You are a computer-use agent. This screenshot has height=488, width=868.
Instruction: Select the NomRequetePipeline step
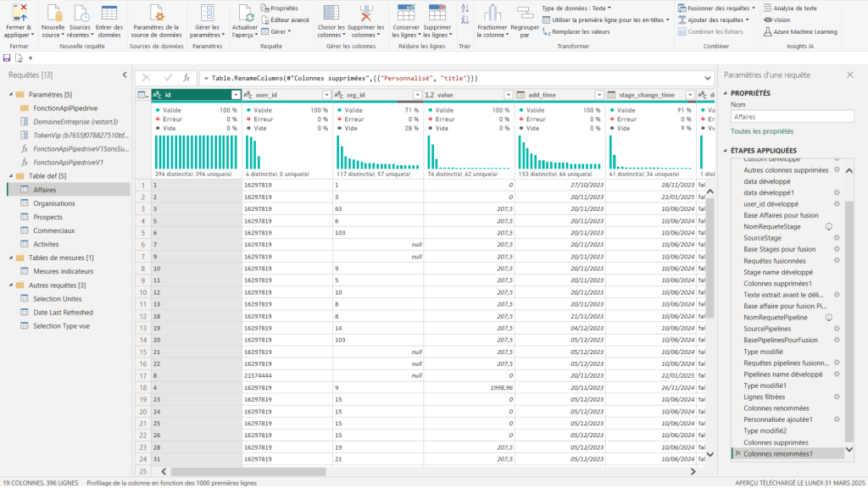[776, 318]
